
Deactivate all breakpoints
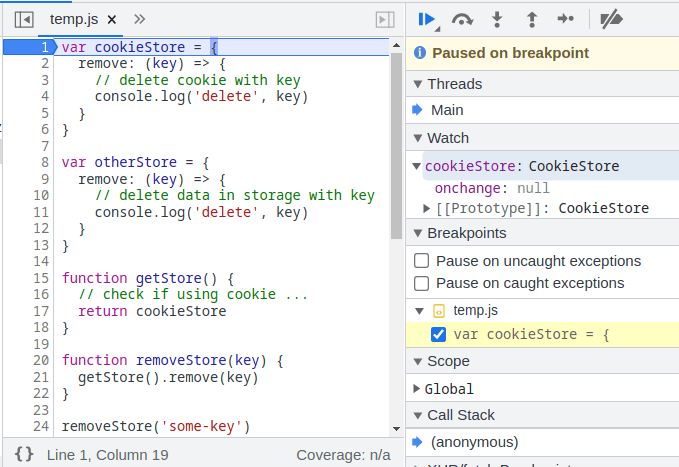point(611,19)
